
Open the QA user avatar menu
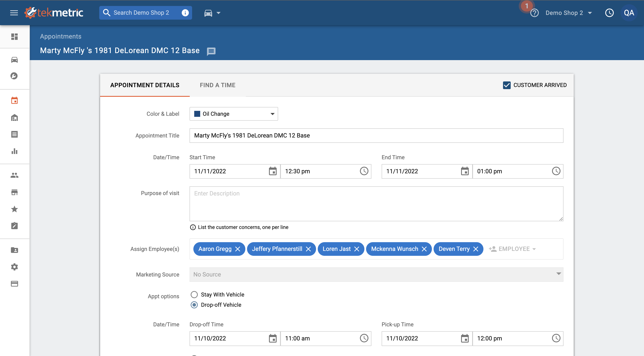pyautogui.click(x=629, y=13)
